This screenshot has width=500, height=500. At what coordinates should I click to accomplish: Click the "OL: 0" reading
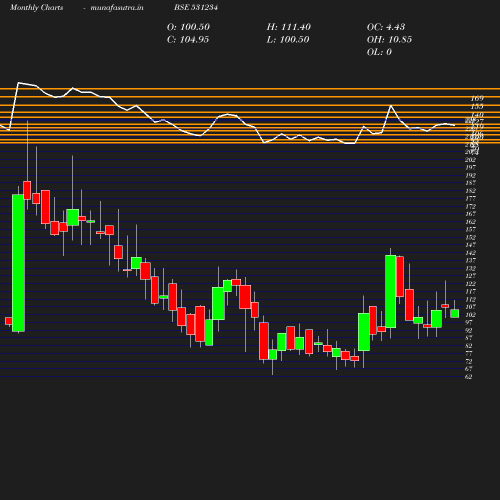(x=379, y=52)
